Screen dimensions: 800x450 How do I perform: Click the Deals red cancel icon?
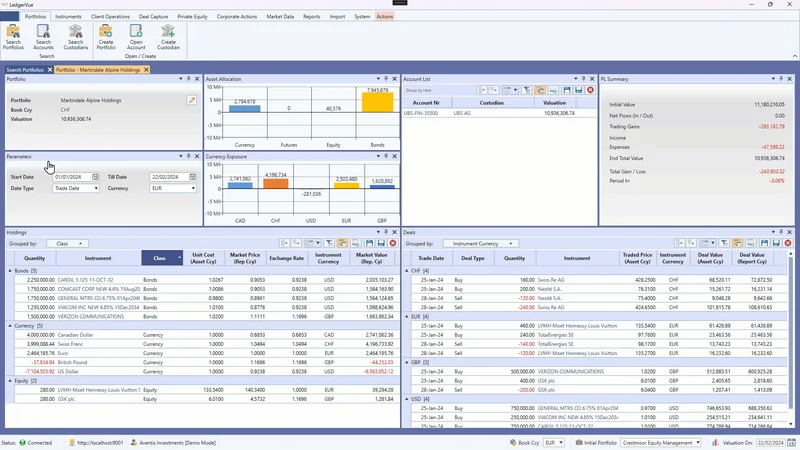[788, 243]
